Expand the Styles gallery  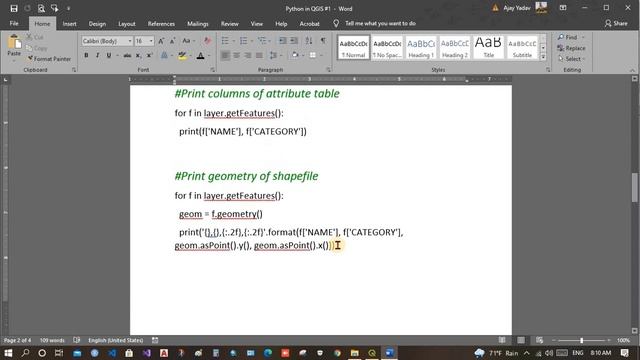pos(543,57)
